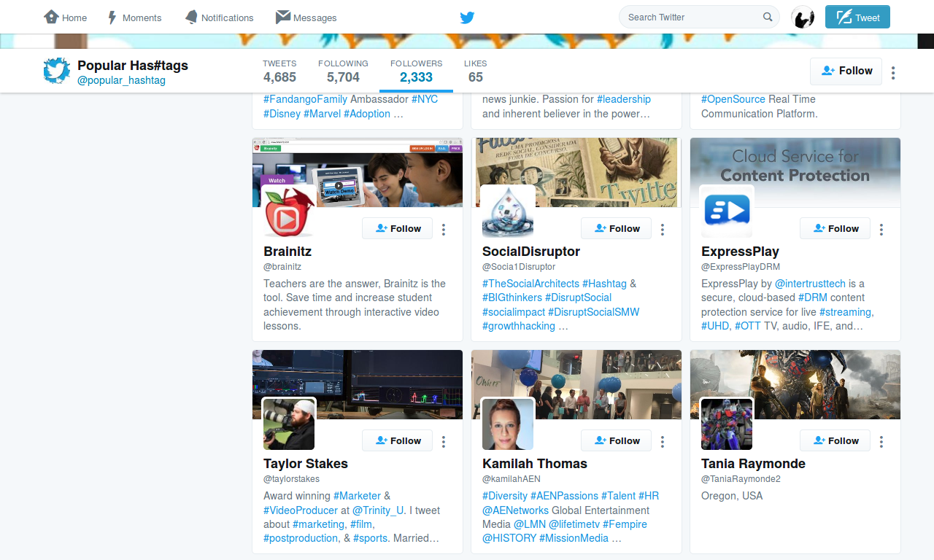
Task: Click the #streaming hashtag
Action: tap(846, 312)
